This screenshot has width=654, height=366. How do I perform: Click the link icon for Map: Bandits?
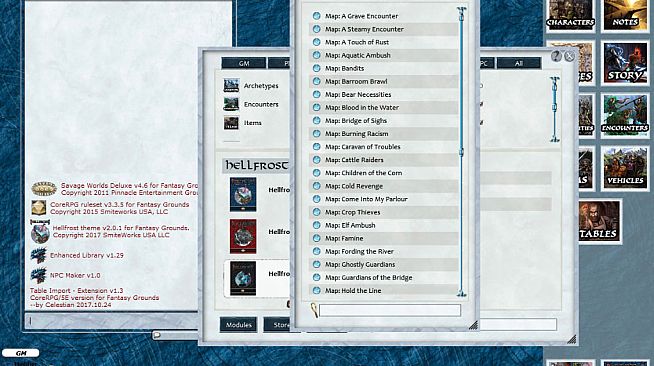coord(317,68)
